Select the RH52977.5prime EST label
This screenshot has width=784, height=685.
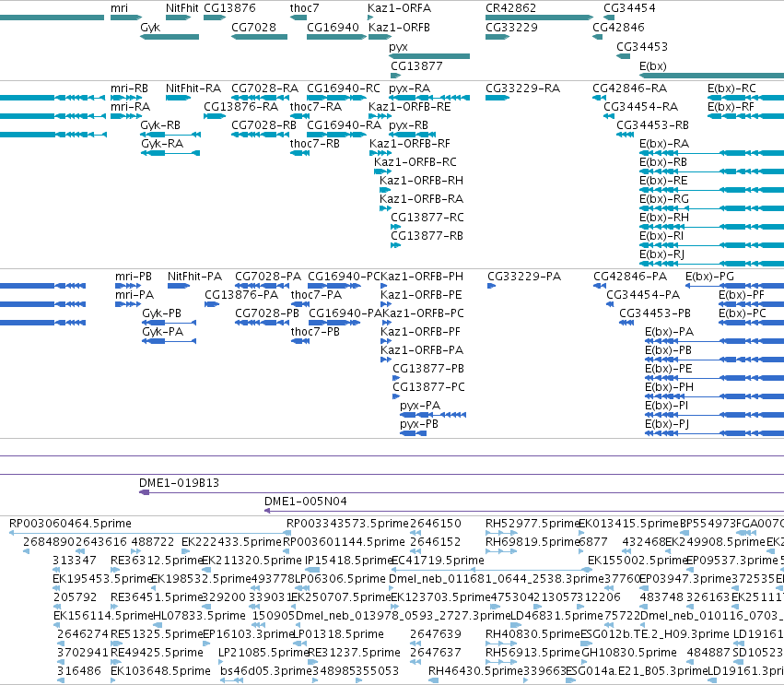(x=532, y=524)
